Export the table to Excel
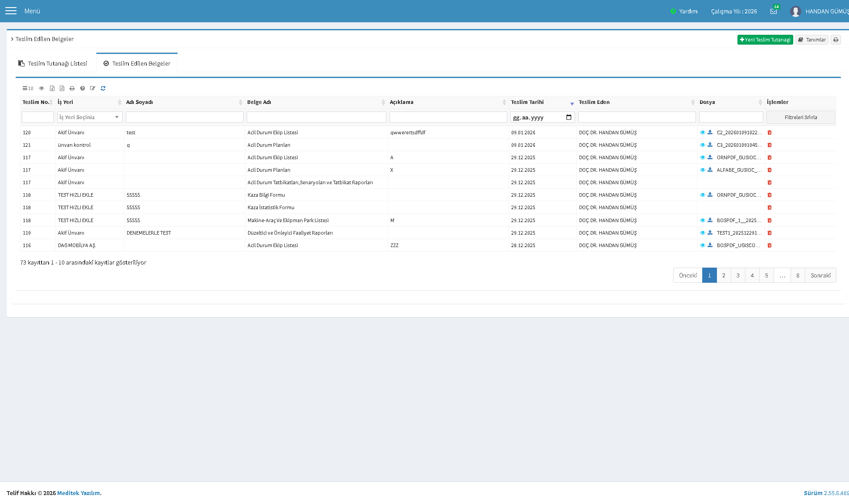The height and width of the screenshot is (504, 849). [x=52, y=88]
